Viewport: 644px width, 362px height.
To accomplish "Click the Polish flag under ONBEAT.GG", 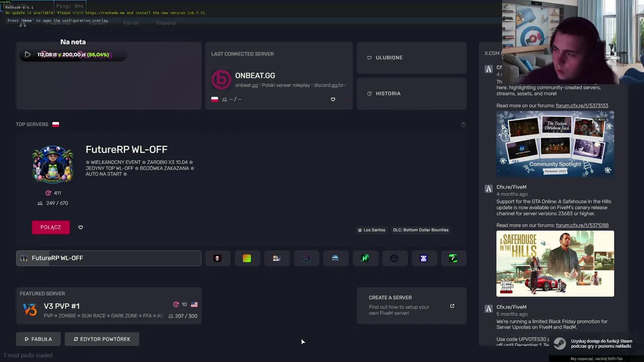I will 215,100.
